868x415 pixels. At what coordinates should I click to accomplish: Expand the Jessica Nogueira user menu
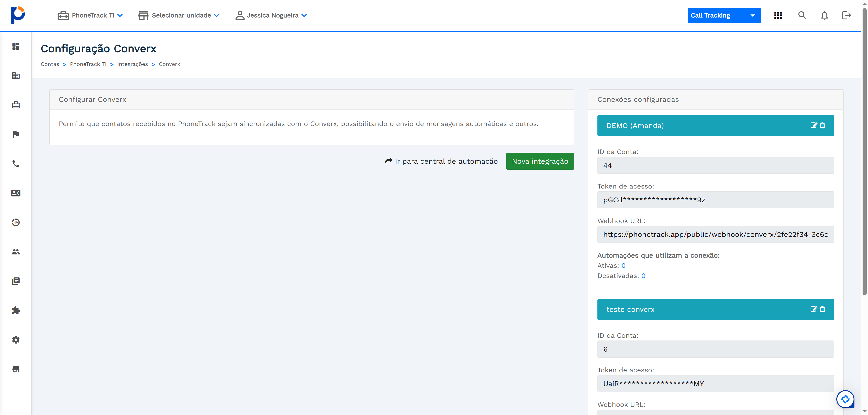[271, 16]
